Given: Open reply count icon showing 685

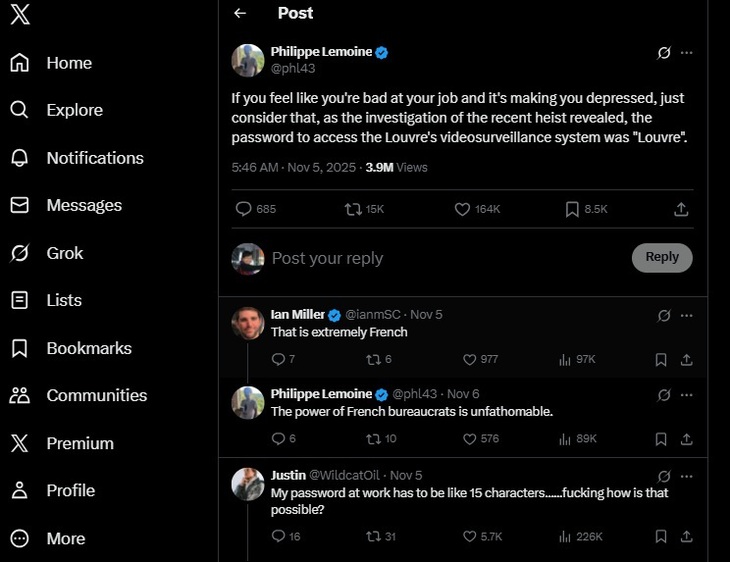Looking at the screenshot, I should [x=243, y=209].
